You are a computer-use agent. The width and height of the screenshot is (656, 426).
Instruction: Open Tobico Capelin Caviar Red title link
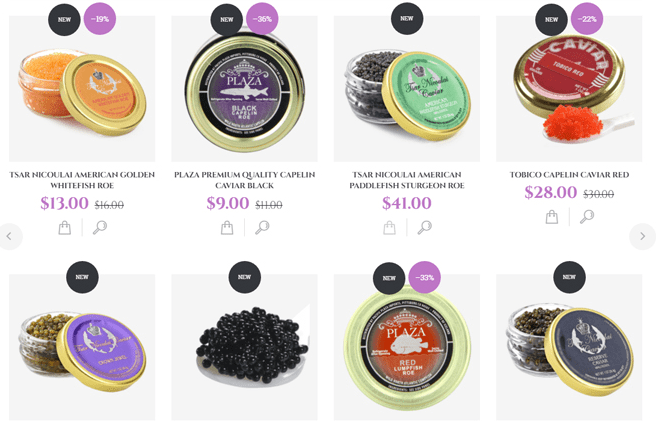(x=569, y=175)
